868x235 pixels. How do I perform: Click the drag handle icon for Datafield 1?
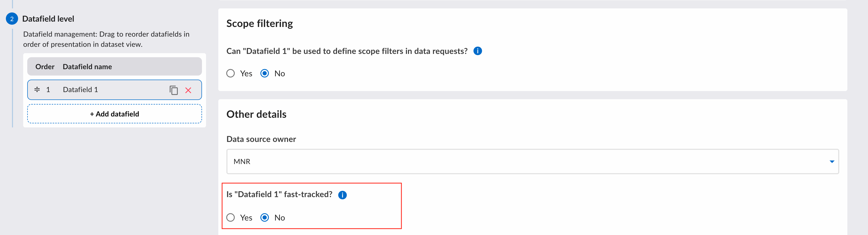pyautogui.click(x=37, y=90)
